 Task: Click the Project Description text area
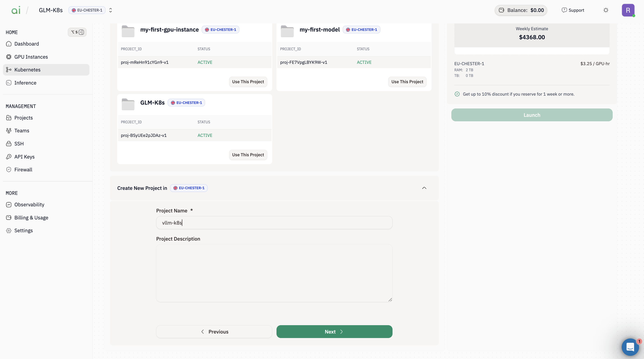[x=274, y=273]
